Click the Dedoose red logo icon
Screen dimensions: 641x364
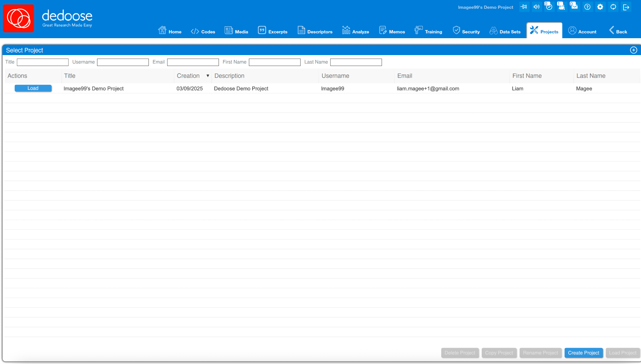19,18
